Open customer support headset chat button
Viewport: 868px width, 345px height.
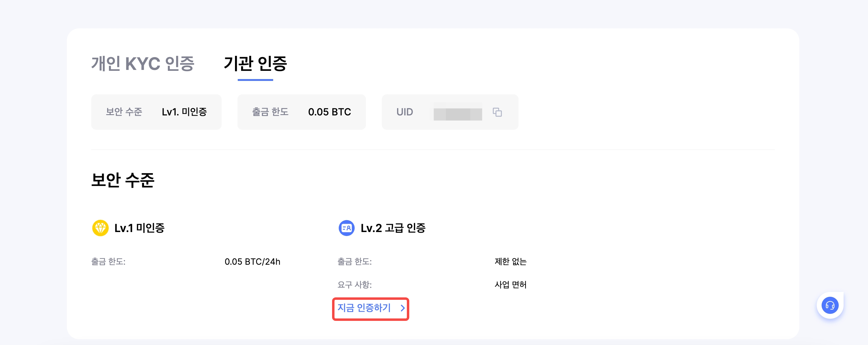point(830,305)
